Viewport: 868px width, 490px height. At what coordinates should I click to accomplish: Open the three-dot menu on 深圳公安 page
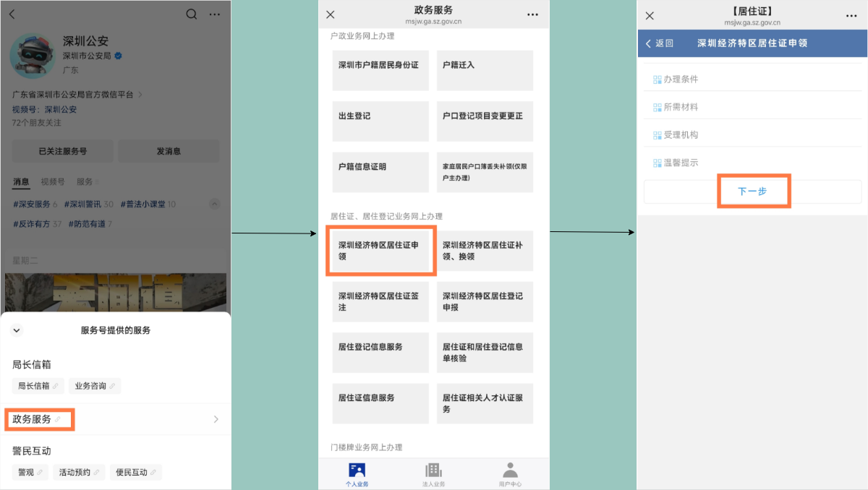pos(215,14)
